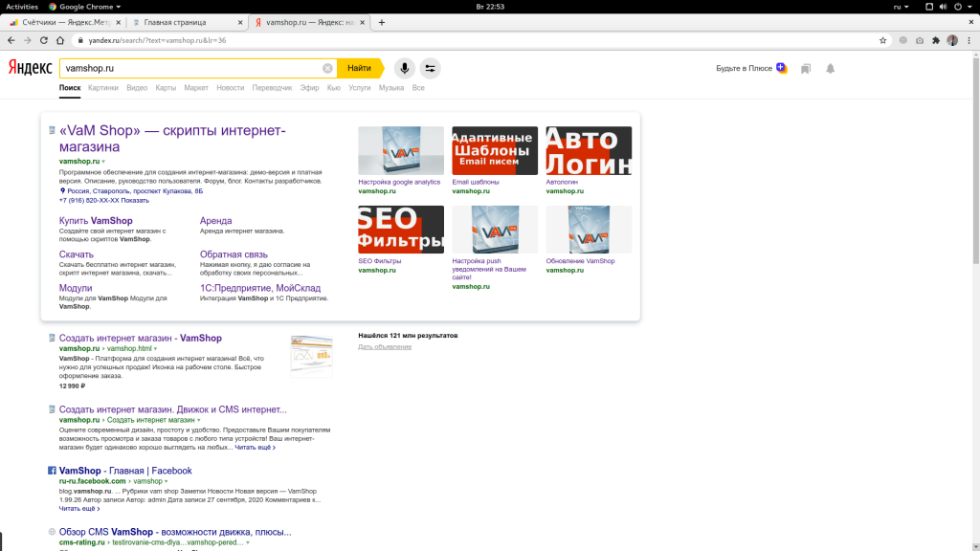Click the Yandex logo
Viewport: 980px width, 551px height.
click(30, 68)
